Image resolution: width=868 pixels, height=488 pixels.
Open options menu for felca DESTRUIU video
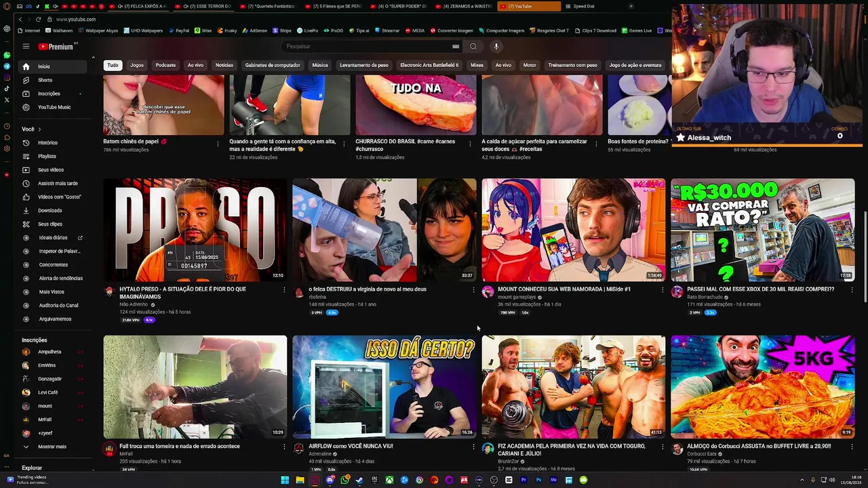pyautogui.click(x=473, y=290)
